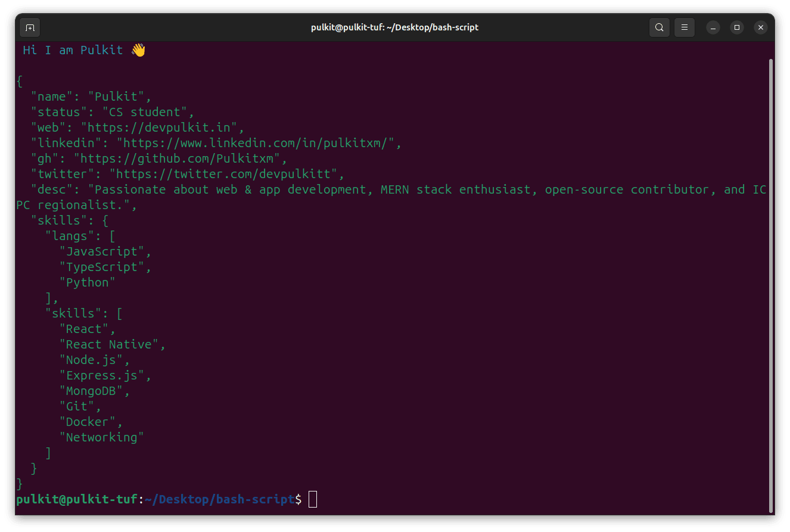Click the blinking command prompt cursor
This screenshot has width=790, height=532.
312,499
